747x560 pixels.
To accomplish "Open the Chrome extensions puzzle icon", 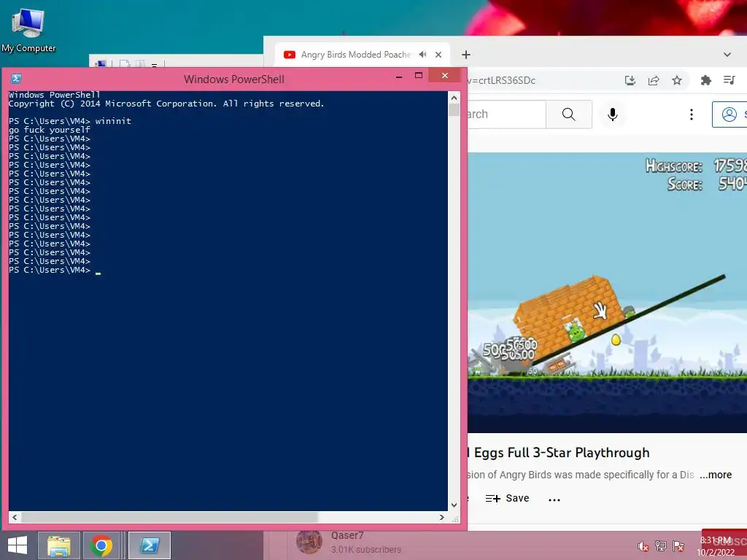I will [705, 80].
